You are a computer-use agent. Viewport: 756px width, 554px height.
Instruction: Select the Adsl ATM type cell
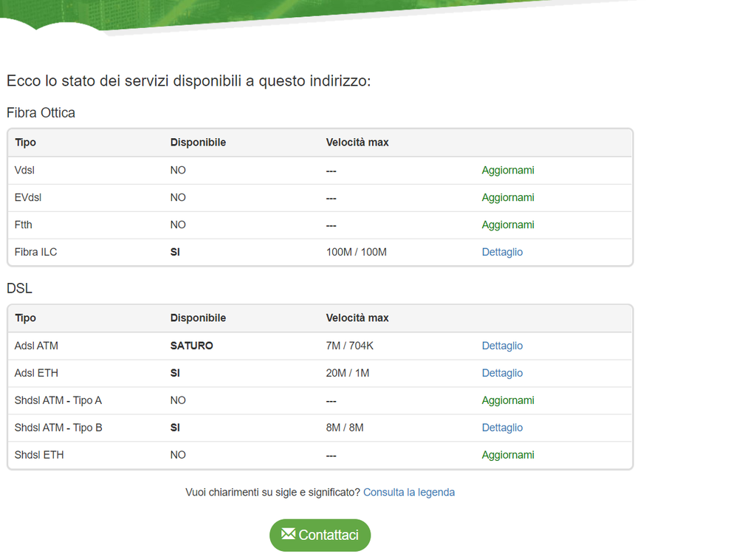point(36,346)
